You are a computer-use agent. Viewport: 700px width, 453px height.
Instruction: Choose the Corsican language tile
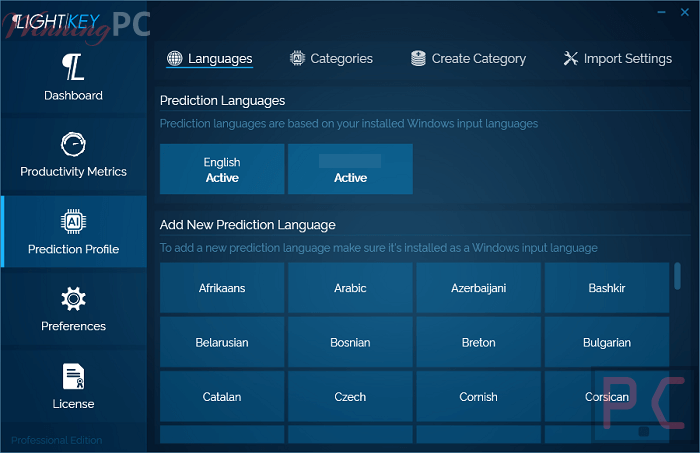point(607,396)
